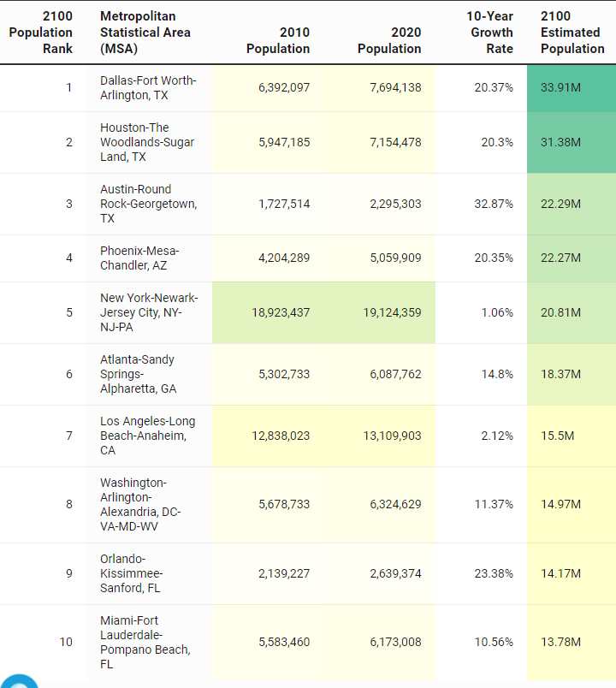The height and width of the screenshot is (688, 616).
Task: Click Los Angeles 2020 population 13,109,903
Action: tap(392, 436)
